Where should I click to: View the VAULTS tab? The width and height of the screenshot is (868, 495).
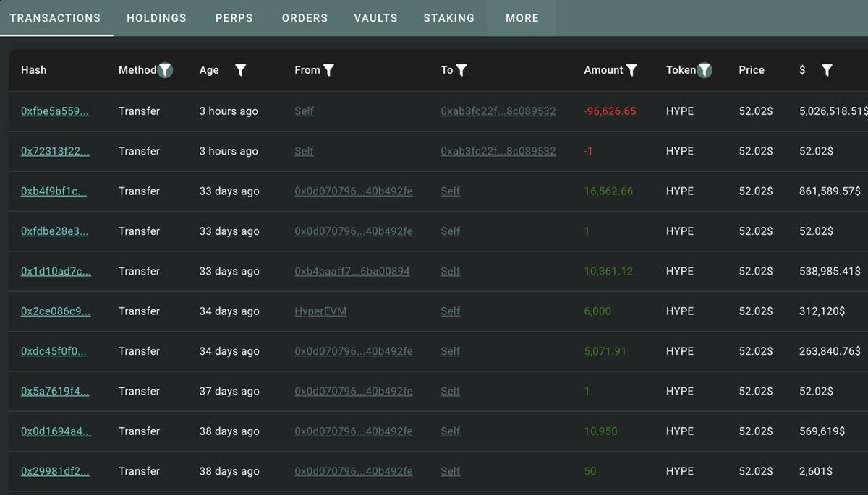[x=375, y=18]
